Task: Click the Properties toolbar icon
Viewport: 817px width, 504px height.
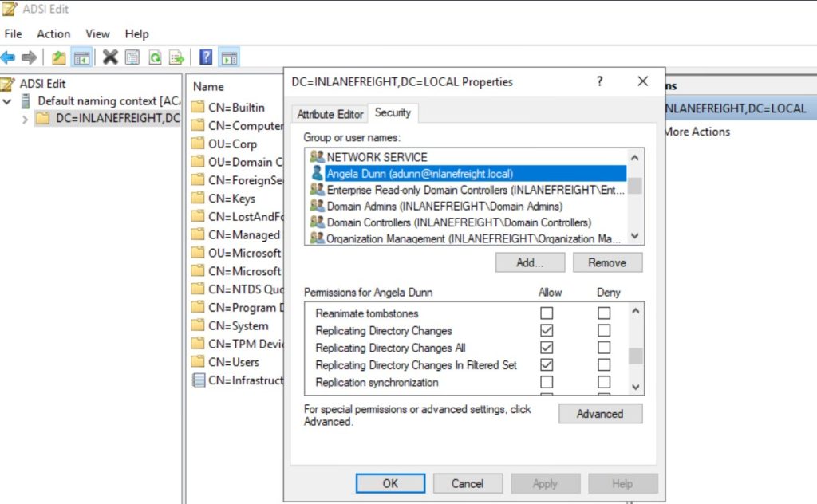Action: pos(132,57)
